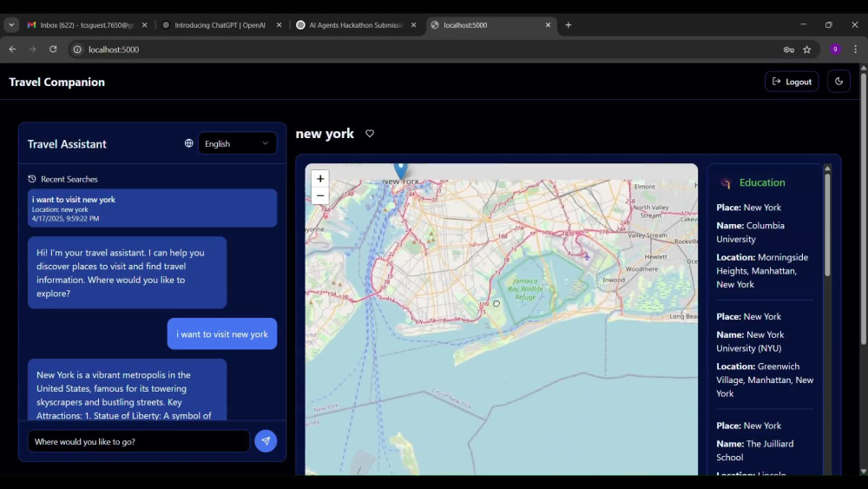Click the 'new york' location heading
Viewport: 868px width, 489px height.
(x=325, y=134)
